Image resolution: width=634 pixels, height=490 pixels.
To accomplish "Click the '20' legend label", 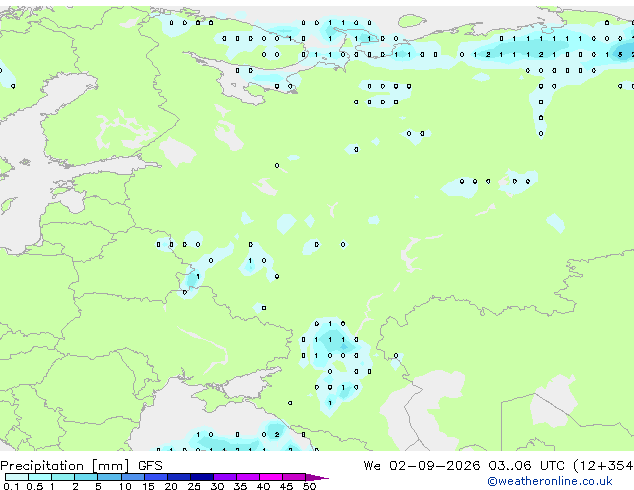I will click(171, 486).
